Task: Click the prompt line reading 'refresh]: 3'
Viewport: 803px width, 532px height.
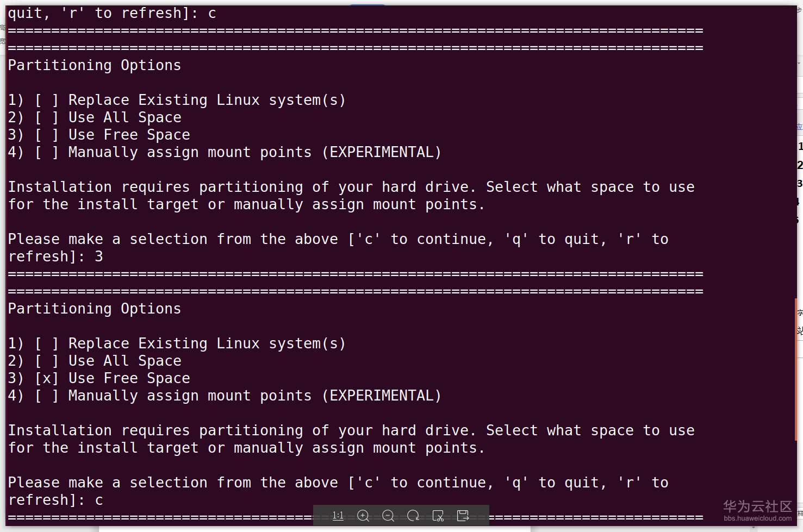Action: [x=55, y=256]
